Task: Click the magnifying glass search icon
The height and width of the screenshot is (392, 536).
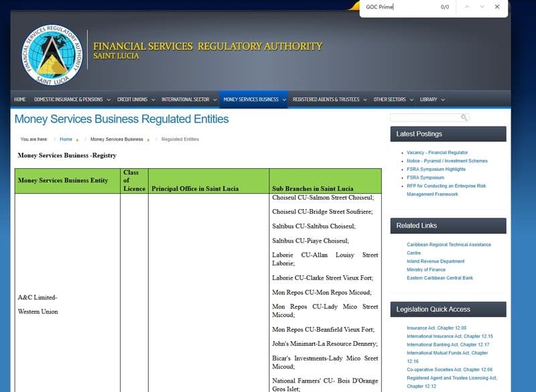Action: point(466,117)
